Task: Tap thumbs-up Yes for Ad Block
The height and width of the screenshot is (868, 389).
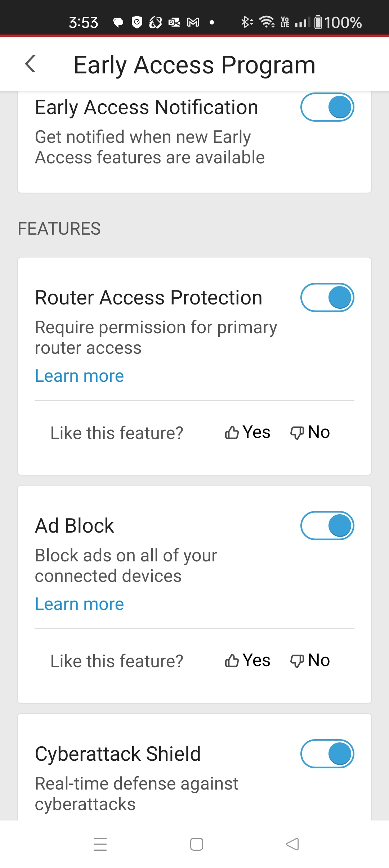Action: coord(248,660)
